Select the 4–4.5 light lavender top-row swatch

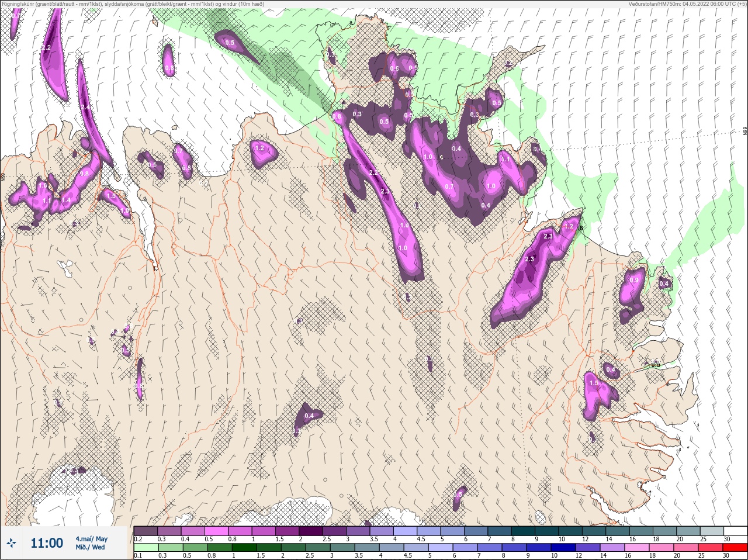(x=406, y=531)
